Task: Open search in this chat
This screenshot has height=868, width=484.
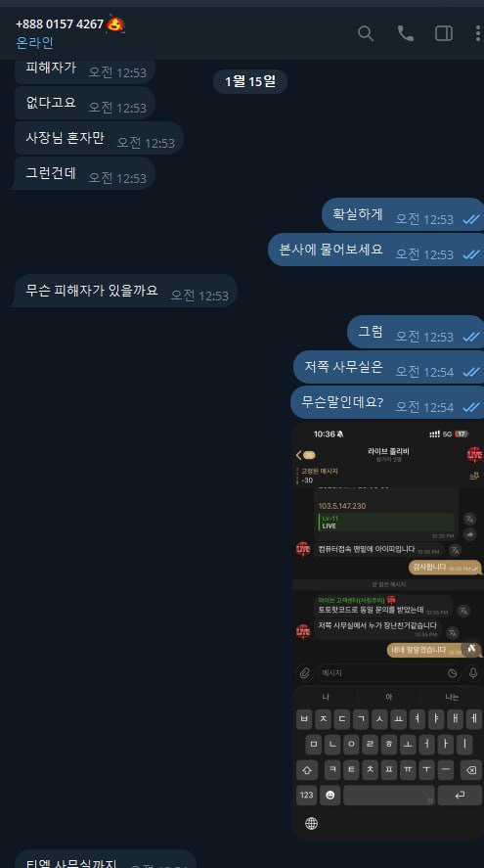Action: (366, 33)
